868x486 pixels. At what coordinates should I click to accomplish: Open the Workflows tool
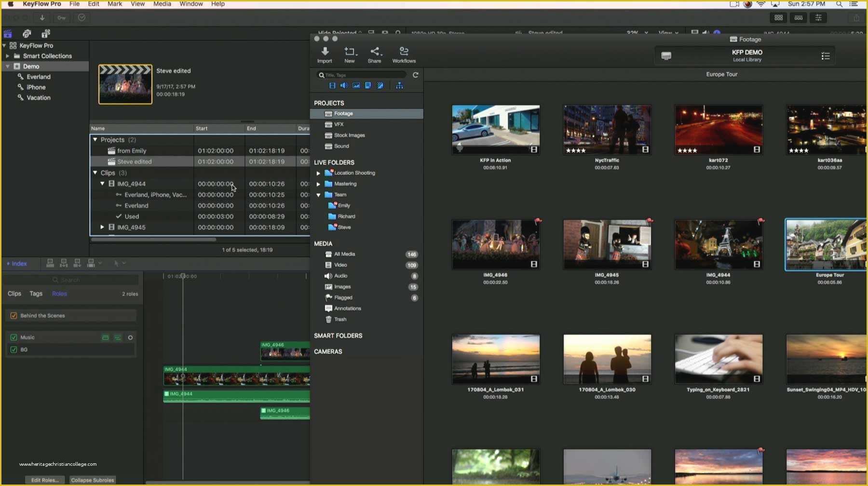(x=404, y=55)
